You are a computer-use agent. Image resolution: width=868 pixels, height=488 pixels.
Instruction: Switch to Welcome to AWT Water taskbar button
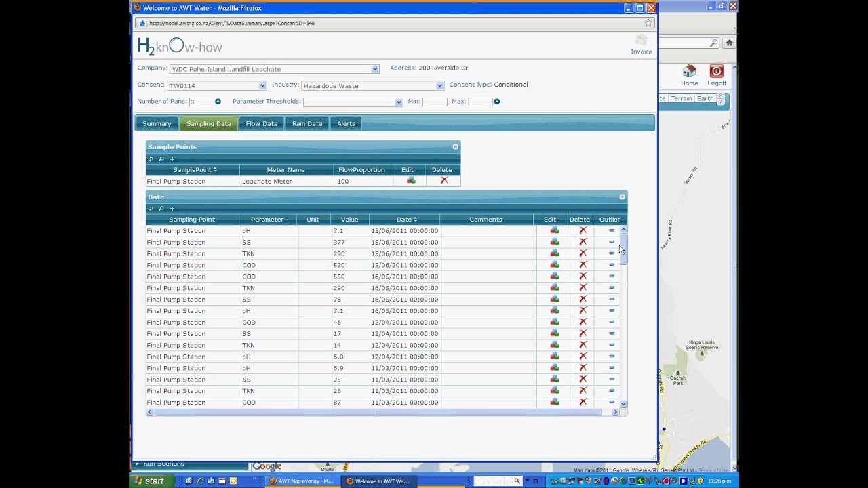pos(379,481)
